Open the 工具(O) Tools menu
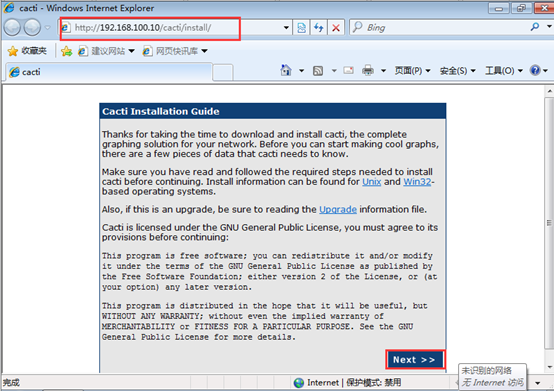554x391 pixels. 504,71
